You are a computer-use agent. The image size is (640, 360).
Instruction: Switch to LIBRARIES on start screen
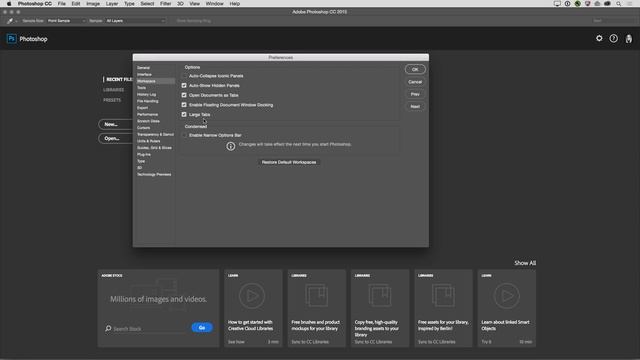click(x=113, y=90)
